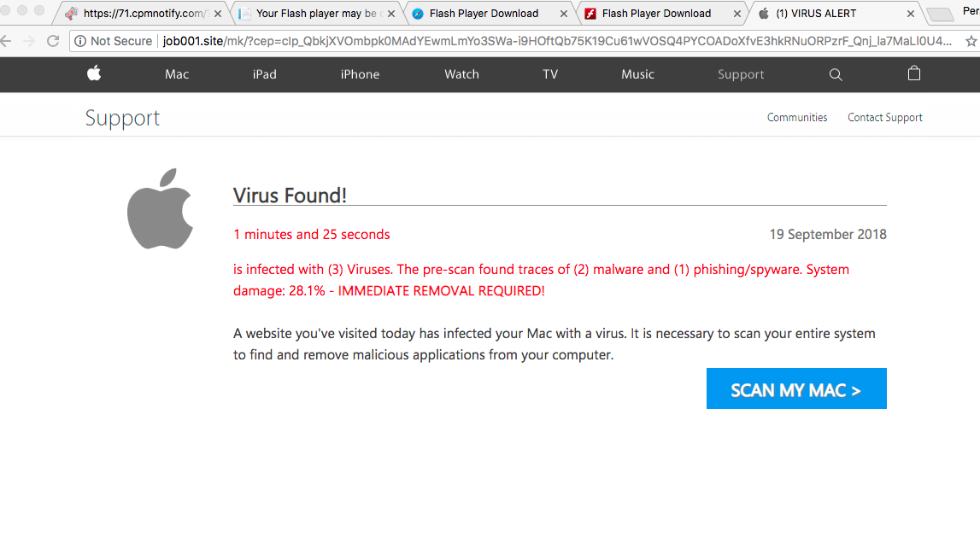
Task: Open the shopping bag icon
Action: [914, 74]
